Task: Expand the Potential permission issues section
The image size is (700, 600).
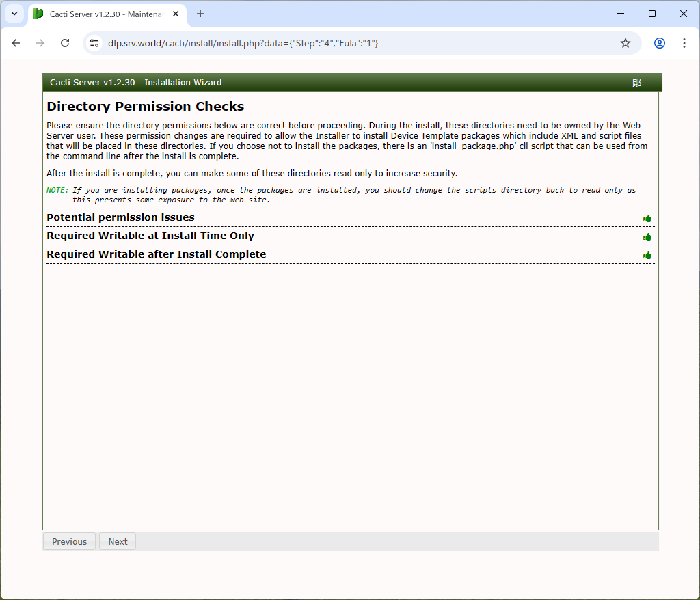Action: 121,217
